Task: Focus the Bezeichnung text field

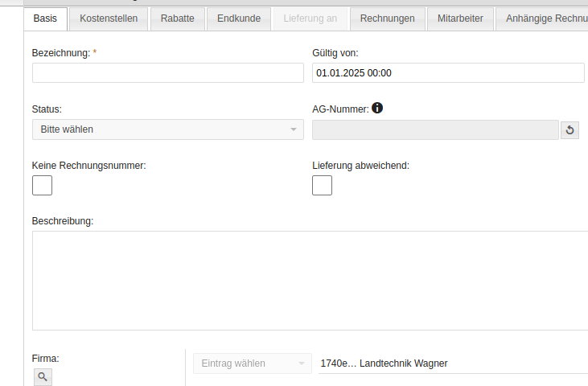Action: point(167,73)
